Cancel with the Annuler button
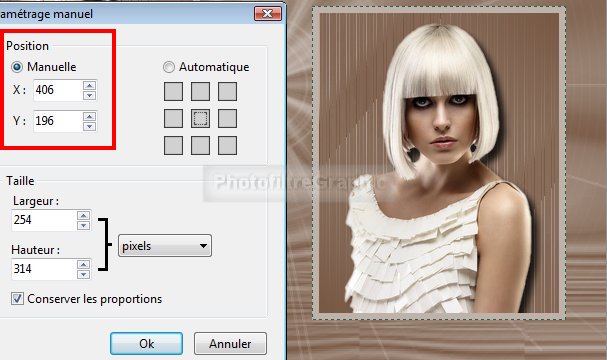The width and height of the screenshot is (607, 360). point(230,343)
